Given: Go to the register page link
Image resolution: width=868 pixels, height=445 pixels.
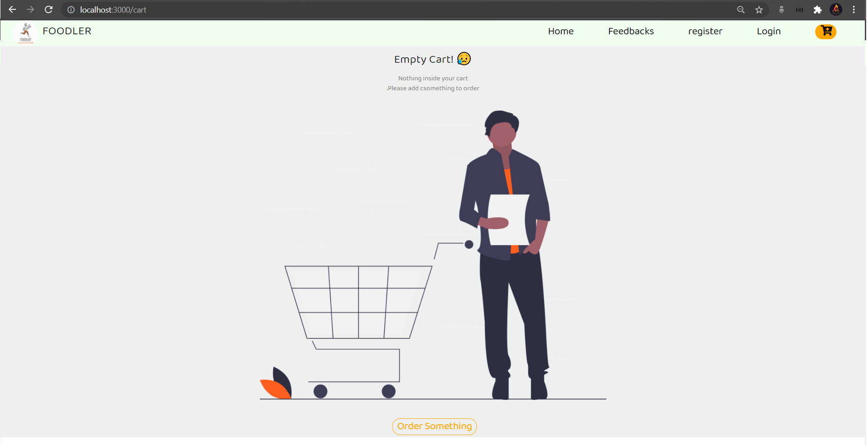Looking at the screenshot, I should pos(705,31).
